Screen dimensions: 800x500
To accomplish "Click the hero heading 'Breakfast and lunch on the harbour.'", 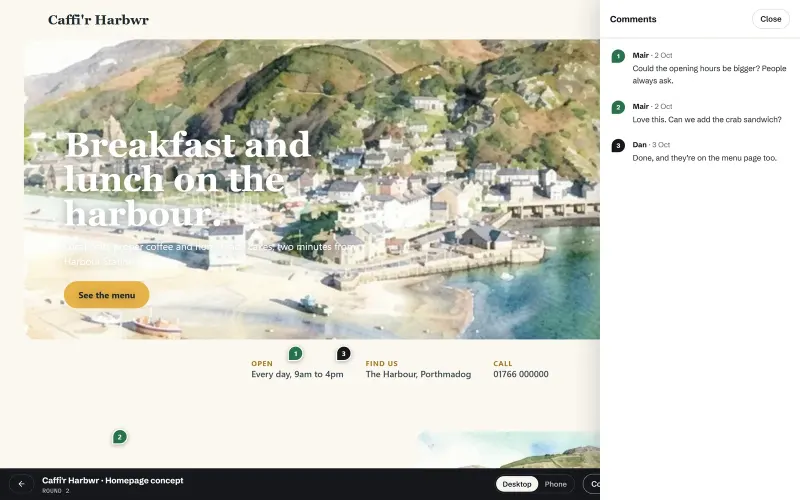I will point(187,179).
